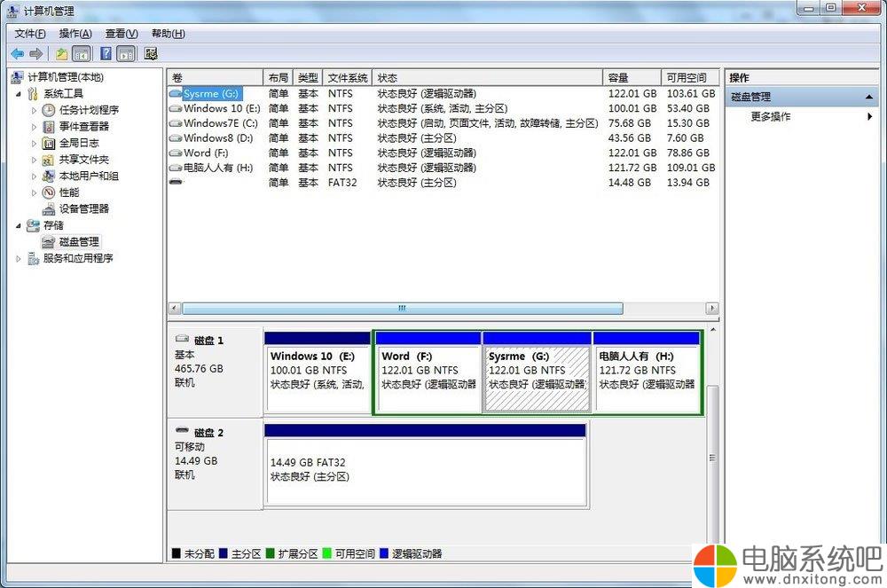Click the 事件查看器 tree icon
The image size is (887, 588).
(49, 127)
